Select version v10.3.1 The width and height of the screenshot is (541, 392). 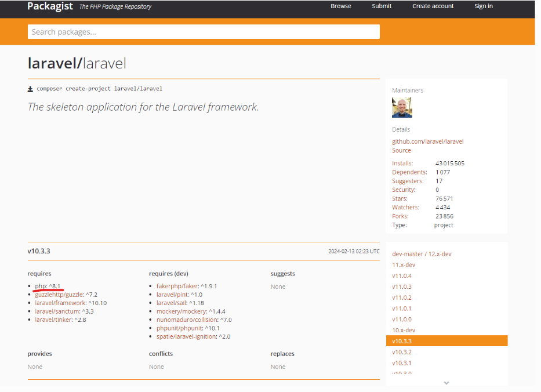pyautogui.click(x=402, y=363)
